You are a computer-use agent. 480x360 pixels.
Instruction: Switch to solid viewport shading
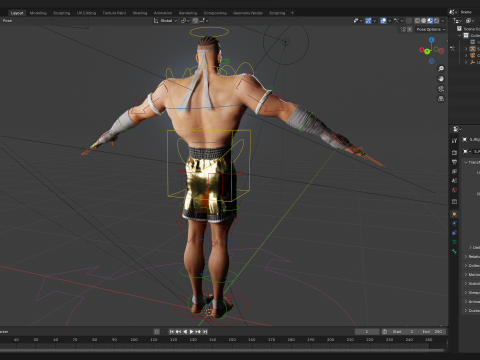tap(424, 21)
